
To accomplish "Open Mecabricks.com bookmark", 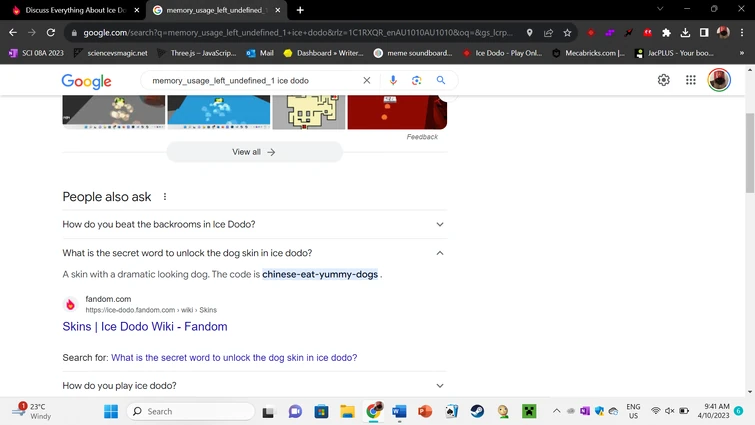I will pyautogui.click(x=588, y=53).
